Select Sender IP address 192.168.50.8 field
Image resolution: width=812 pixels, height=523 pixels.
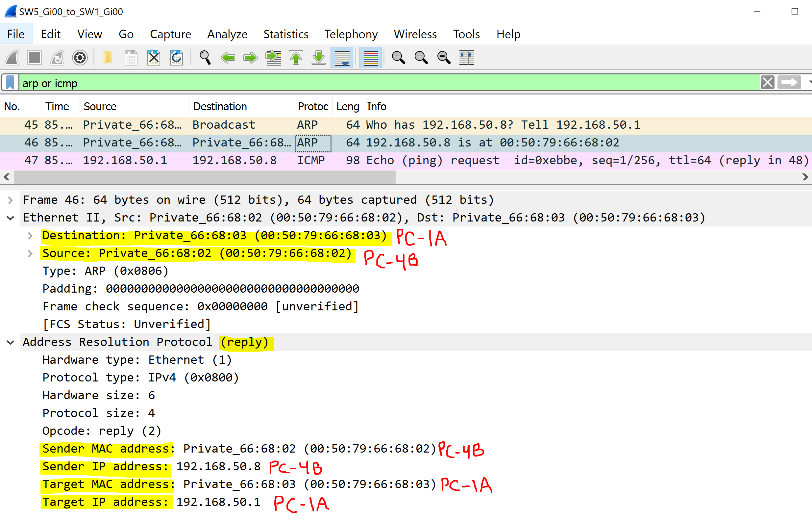click(x=151, y=467)
